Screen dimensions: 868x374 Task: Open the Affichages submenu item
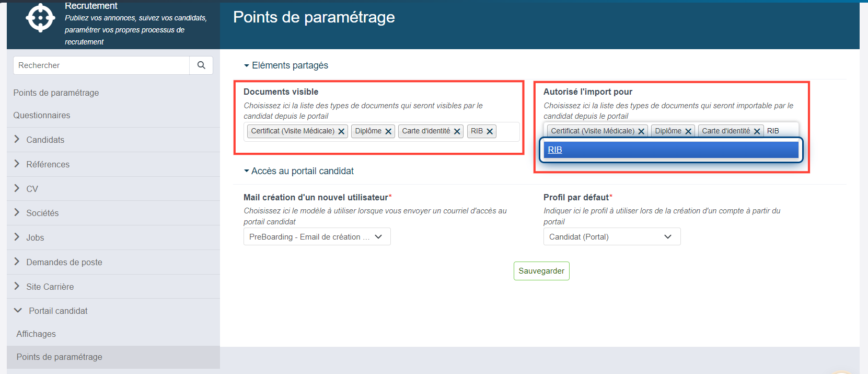pyautogui.click(x=36, y=334)
